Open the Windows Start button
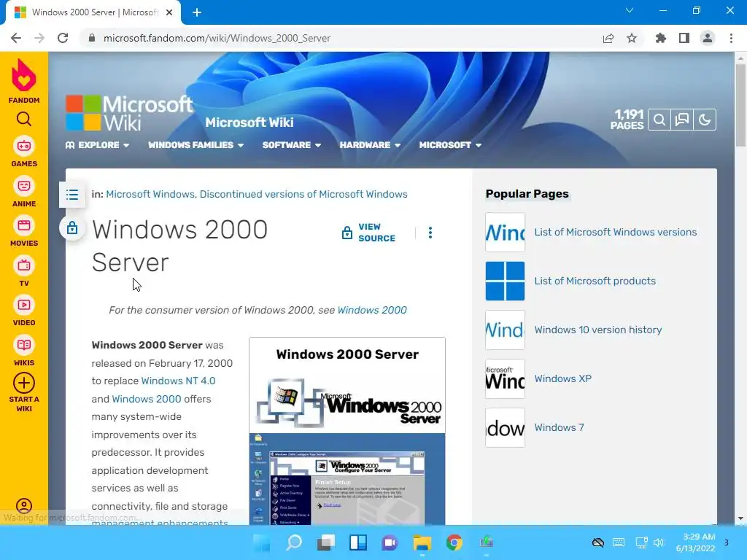The width and height of the screenshot is (747, 560). pyautogui.click(x=262, y=542)
